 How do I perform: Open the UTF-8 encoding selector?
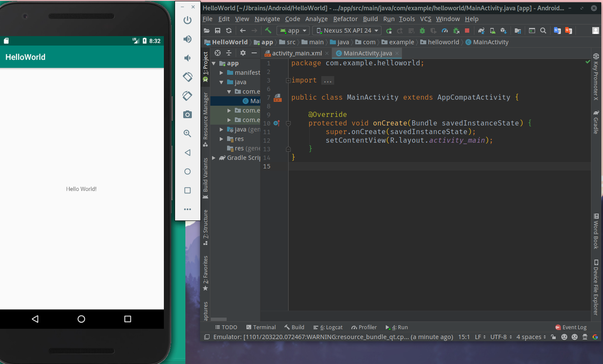point(501,337)
